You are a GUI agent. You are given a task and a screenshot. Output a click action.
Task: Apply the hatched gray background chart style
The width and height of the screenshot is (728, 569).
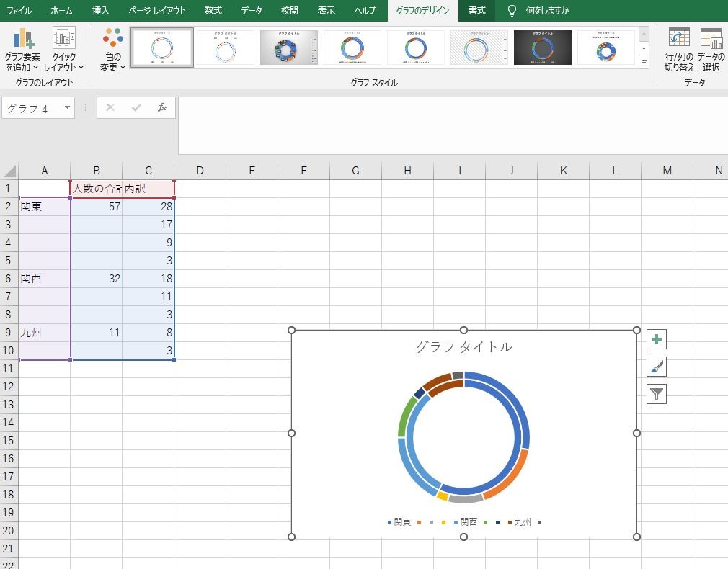click(x=479, y=48)
